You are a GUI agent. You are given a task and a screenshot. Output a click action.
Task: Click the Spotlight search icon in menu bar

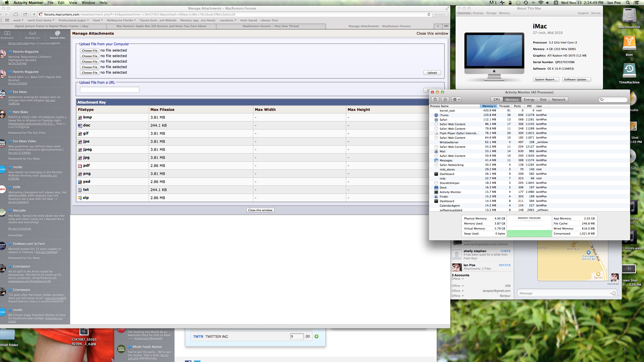tap(628, 3)
